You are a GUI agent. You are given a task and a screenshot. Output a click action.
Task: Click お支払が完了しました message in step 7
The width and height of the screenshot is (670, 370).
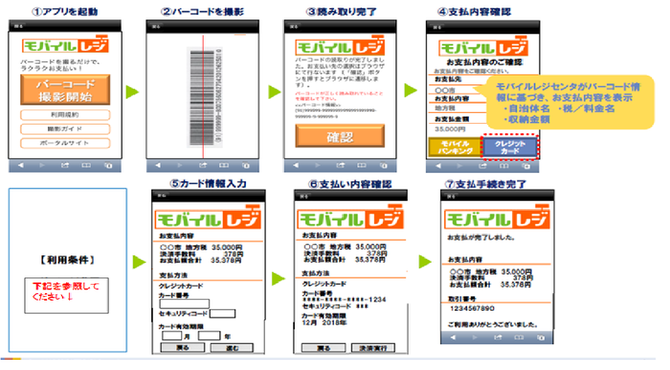[x=481, y=238]
